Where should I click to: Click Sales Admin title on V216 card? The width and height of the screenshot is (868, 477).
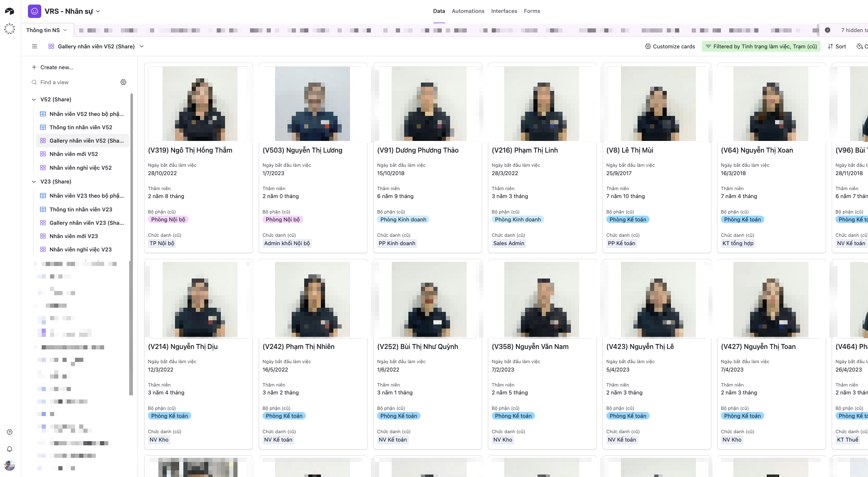point(509,243)
